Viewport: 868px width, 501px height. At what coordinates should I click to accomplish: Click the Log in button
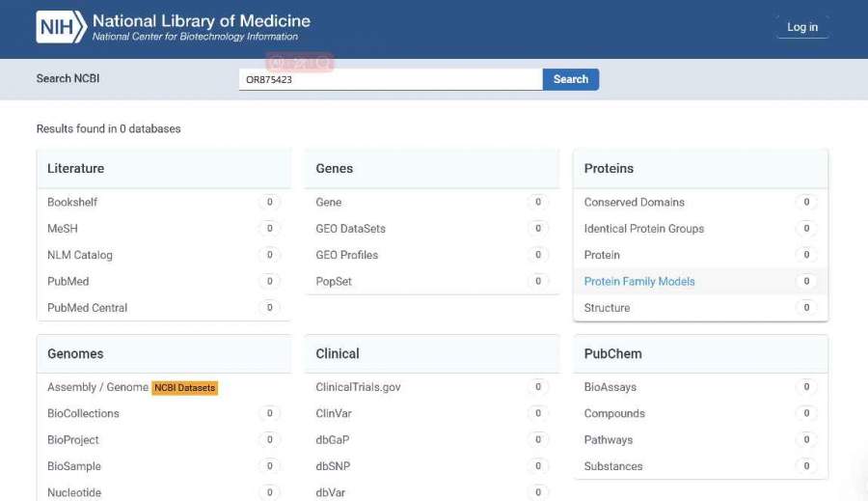coord(801,27)
